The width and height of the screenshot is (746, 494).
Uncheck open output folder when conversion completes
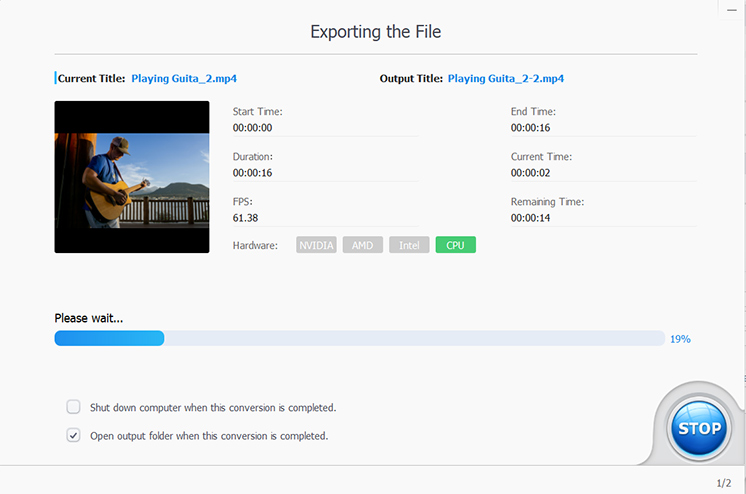73,435
